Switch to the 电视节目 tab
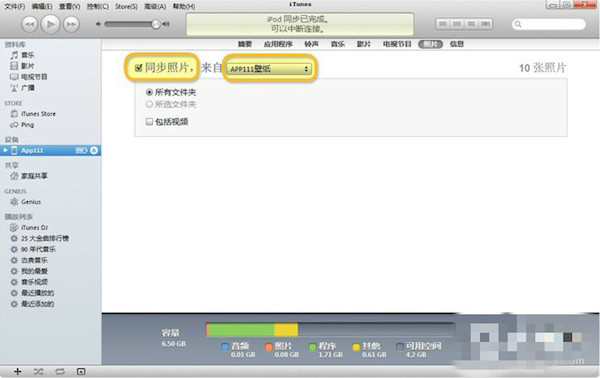The width and height of the screenshot is (600, 378). tap(397, 44)
